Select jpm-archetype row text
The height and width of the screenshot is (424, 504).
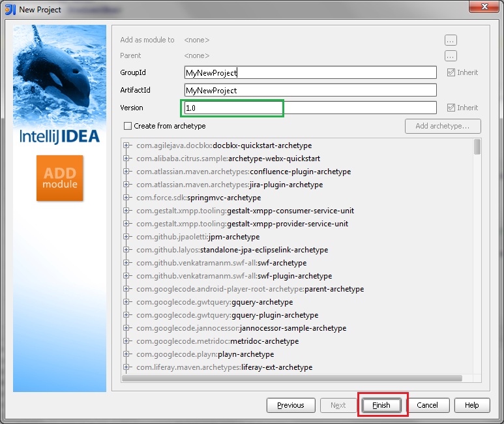198,237
